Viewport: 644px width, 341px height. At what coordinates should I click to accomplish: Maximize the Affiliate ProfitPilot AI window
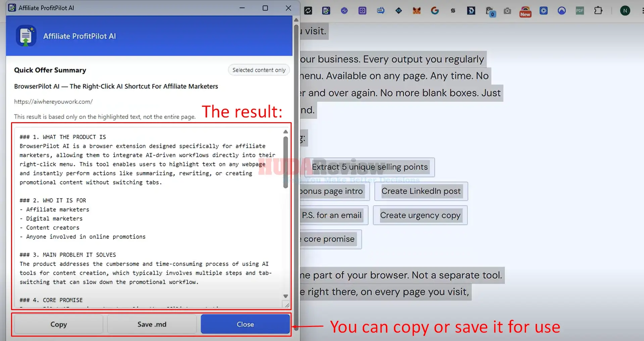click(265, 8)
